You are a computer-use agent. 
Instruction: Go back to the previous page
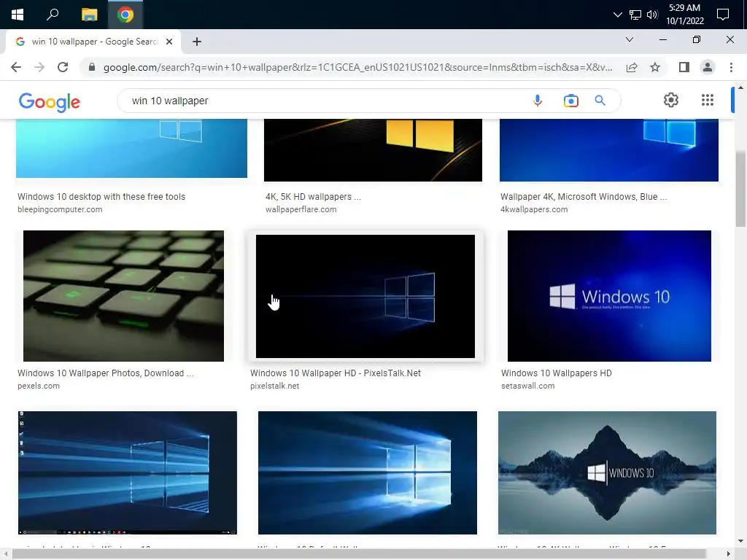(16, 67)
